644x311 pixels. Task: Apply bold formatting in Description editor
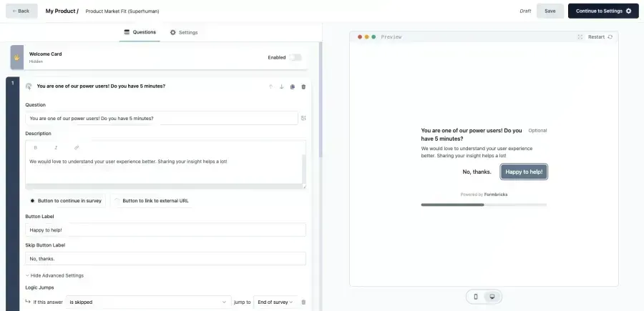[x=35, y=147]
